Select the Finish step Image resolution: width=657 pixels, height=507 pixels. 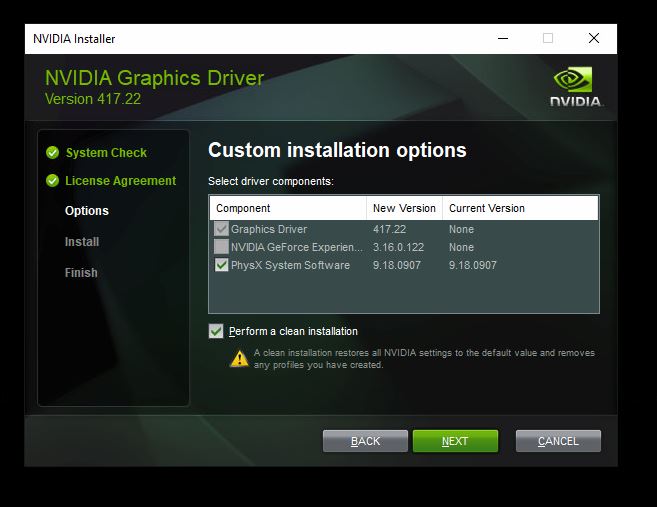coord(81,273)
